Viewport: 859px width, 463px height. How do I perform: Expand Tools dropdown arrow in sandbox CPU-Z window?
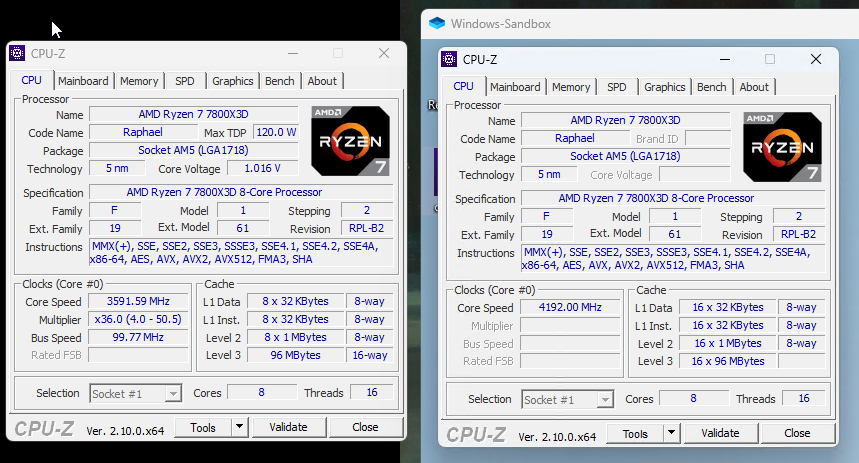click(672, 433)
